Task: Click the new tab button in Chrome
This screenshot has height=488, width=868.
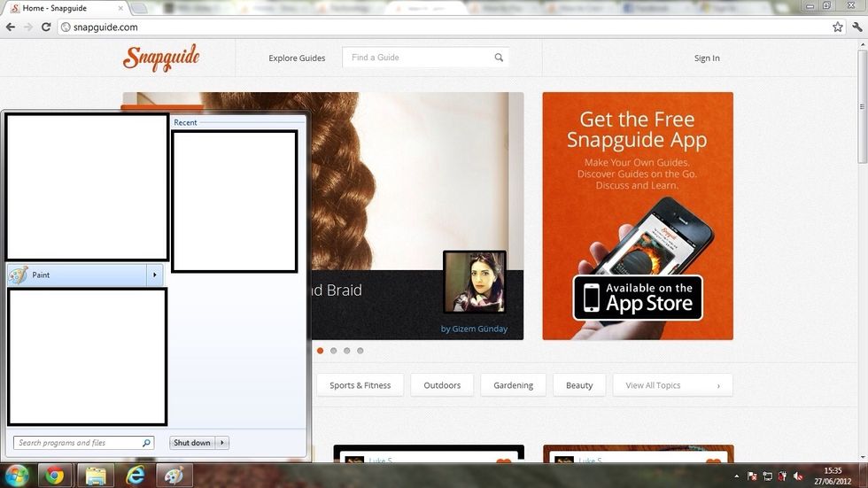Action: click(139, 8)
